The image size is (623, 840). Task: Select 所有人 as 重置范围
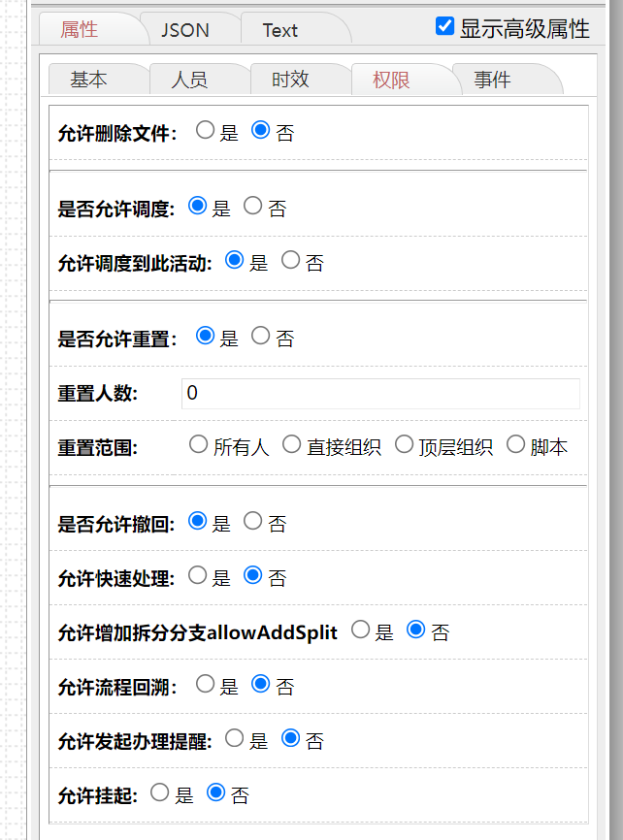click(199, 445)
